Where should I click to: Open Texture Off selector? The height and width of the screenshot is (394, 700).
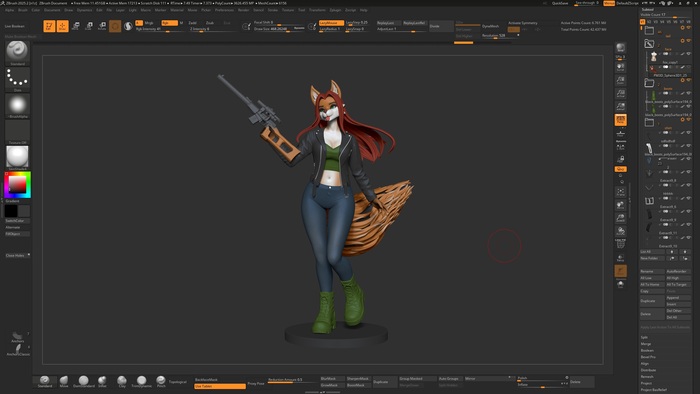tap(17, 132)
